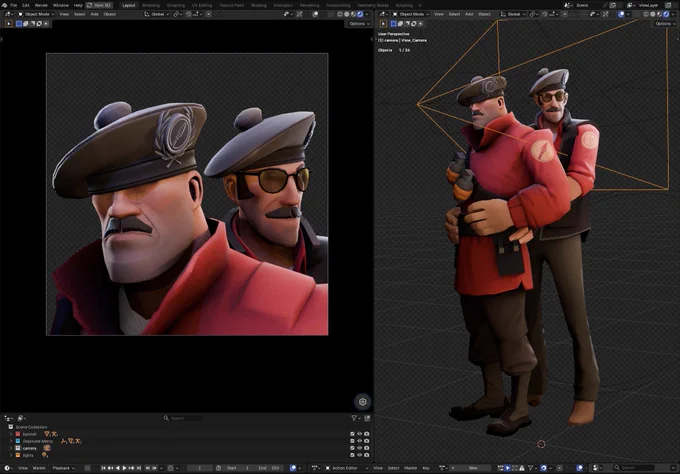Choose the tweak select tool in right viewport
This screenshot has width=680, height=474.
click(x=383, y=23)
